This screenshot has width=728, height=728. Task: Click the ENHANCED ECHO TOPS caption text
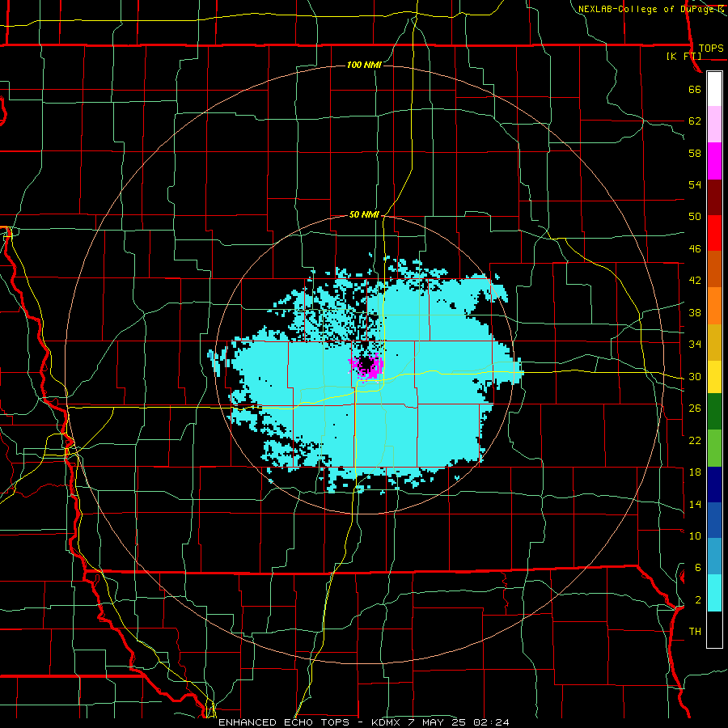pos(283,722)
